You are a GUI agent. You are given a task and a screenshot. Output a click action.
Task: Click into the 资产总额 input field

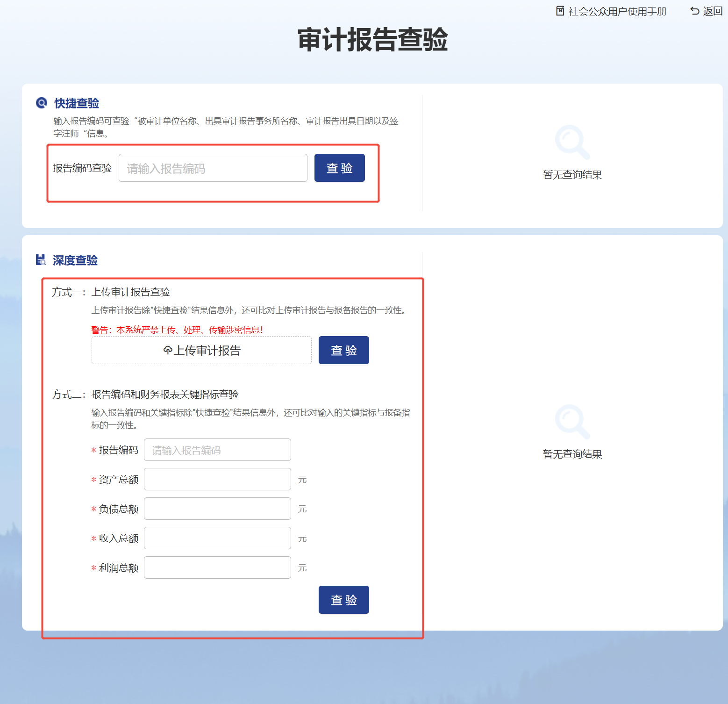click(217, 480)
